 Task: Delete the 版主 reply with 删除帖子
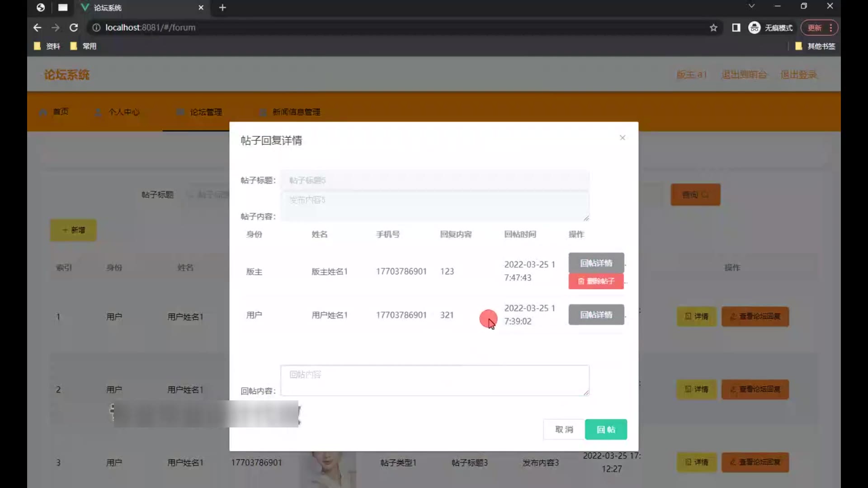596,281
